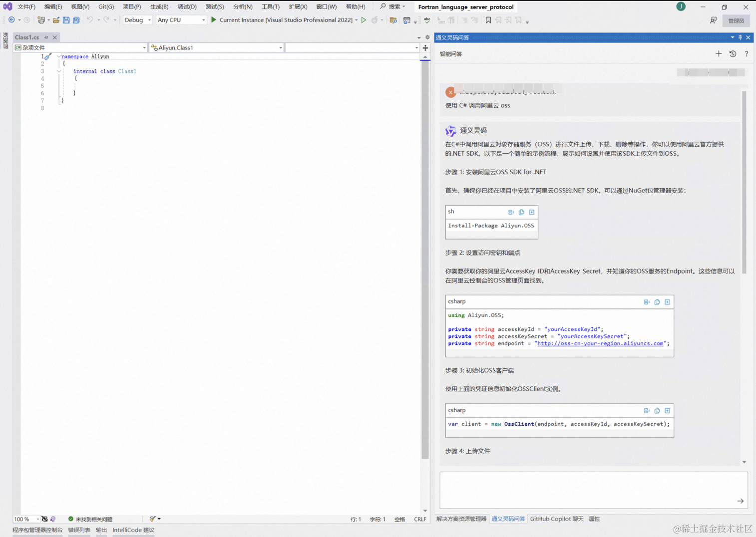Copy the sh code block

click(x=521, y=212)
